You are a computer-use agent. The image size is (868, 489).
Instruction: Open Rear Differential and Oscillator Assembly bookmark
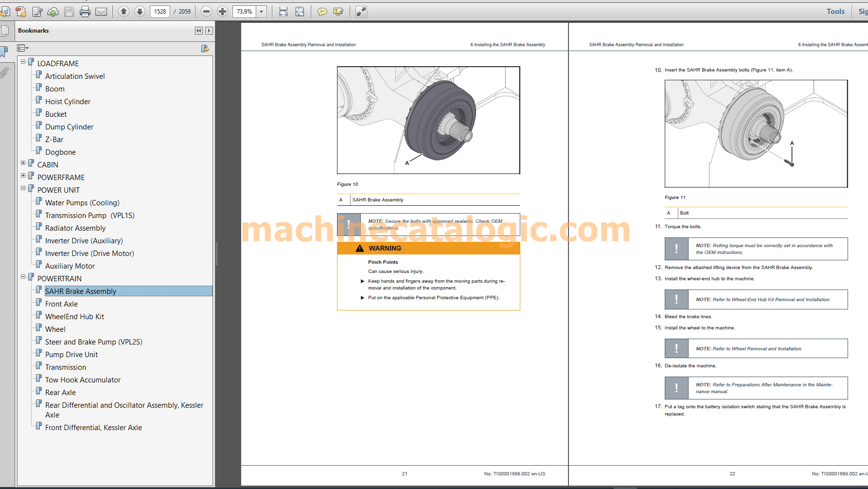(x=124, y=410)
